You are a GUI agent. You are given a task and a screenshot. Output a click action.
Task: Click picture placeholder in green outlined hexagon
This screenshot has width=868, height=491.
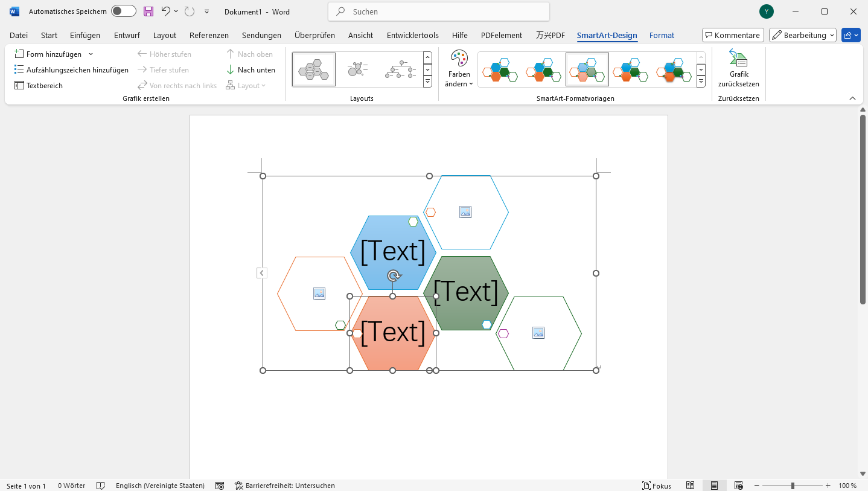point(538,333)
